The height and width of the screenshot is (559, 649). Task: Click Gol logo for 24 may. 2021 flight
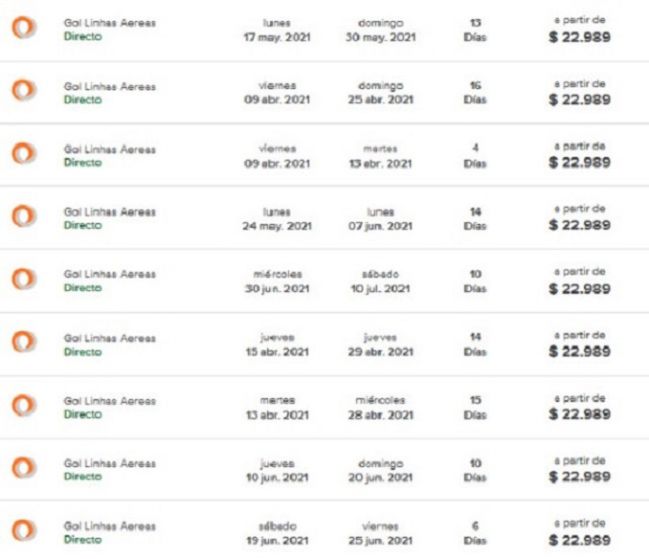tap(24, 216)
